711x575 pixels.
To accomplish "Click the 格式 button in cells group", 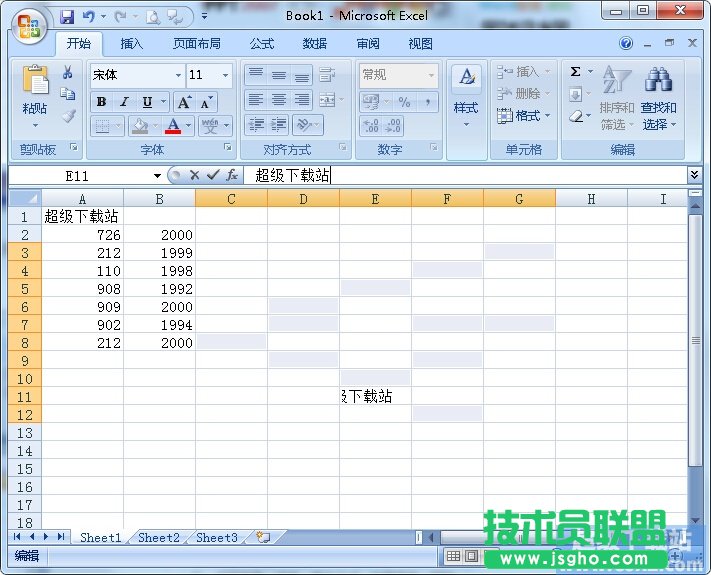I will point(524,116).
